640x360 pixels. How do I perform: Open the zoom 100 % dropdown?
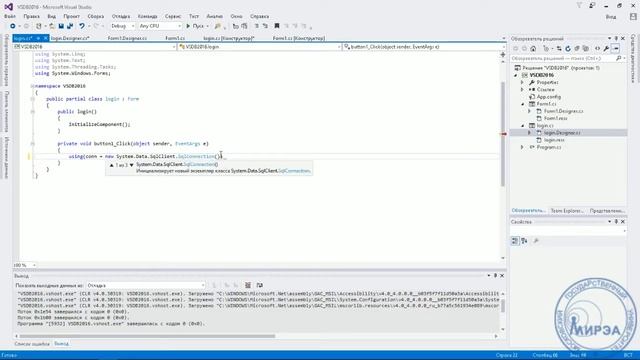25,265
